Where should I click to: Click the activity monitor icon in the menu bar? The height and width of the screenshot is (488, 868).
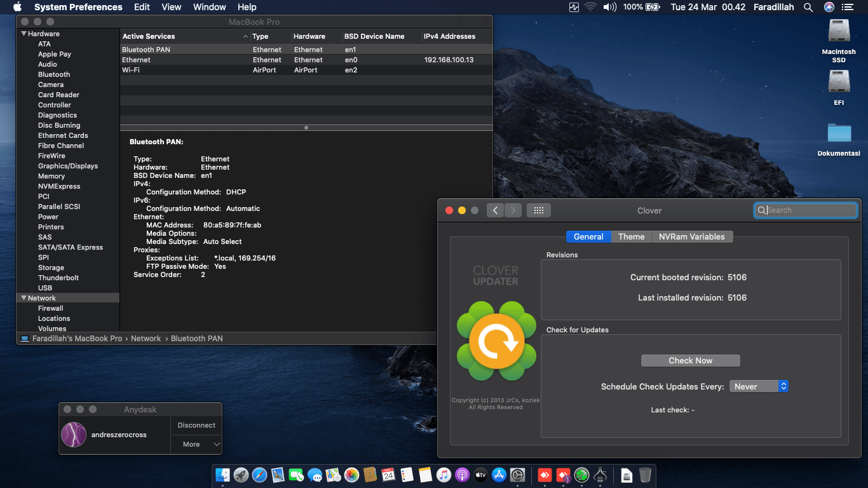574,7
